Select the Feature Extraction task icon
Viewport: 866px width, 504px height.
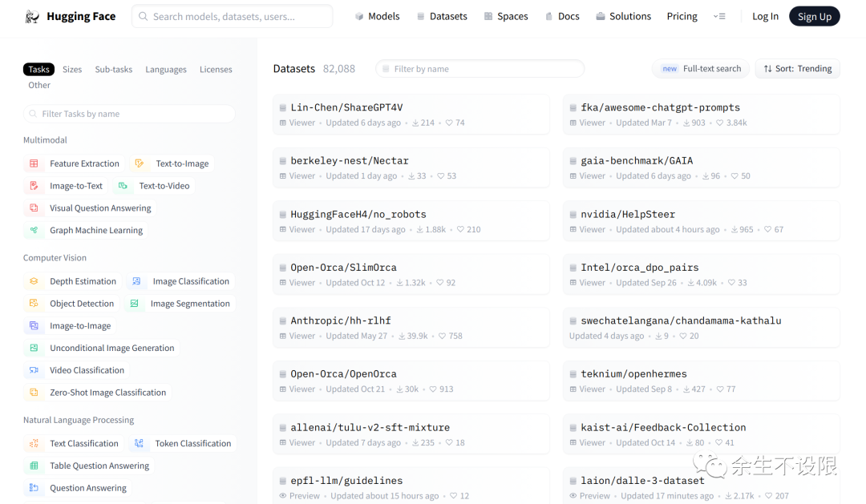(34, 163)
